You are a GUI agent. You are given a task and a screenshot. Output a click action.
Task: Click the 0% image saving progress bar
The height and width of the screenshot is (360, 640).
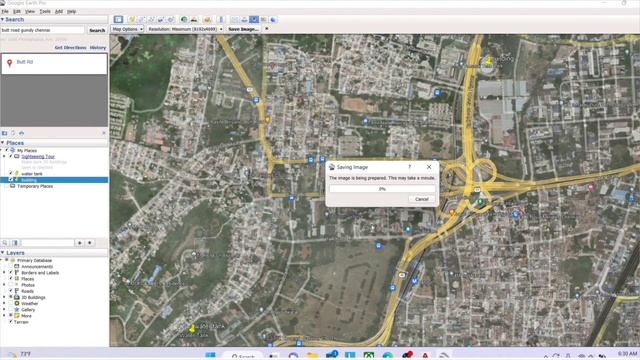382,189
